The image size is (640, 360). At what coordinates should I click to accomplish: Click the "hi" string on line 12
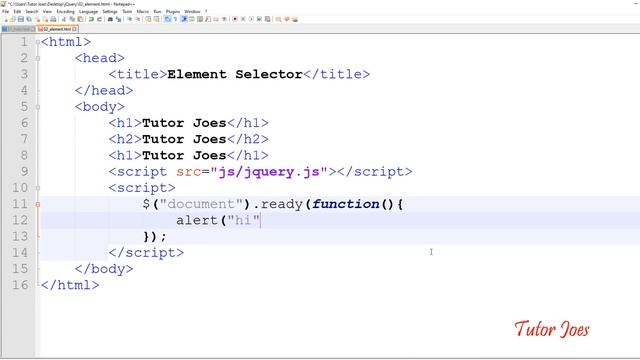pyautogui.click(x=243, y=220)
